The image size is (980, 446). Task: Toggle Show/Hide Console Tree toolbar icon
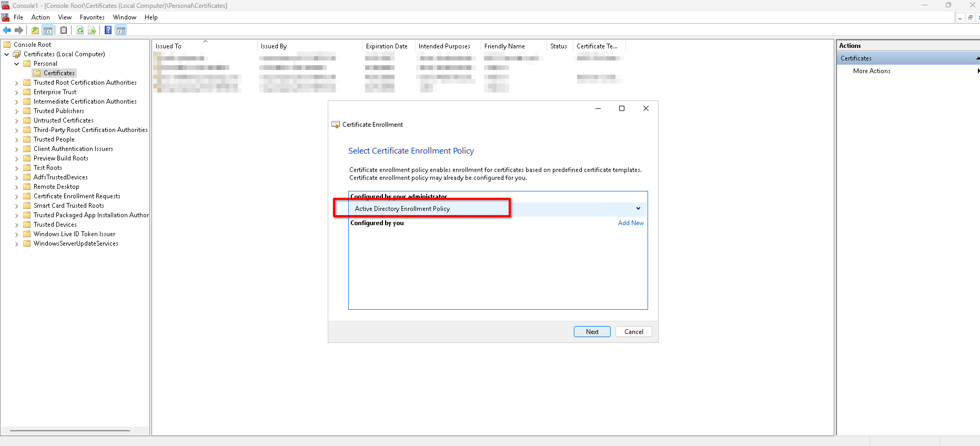tap(48, 31)
